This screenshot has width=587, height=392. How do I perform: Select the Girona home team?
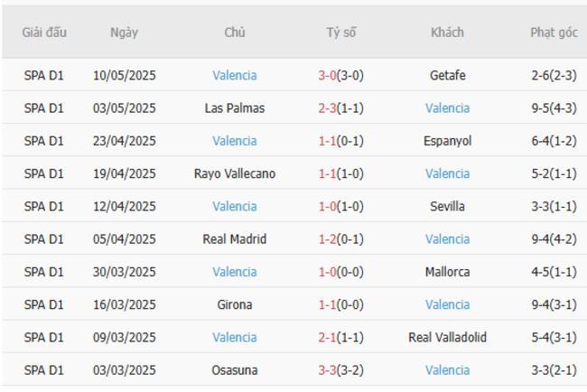pos(235,304)
